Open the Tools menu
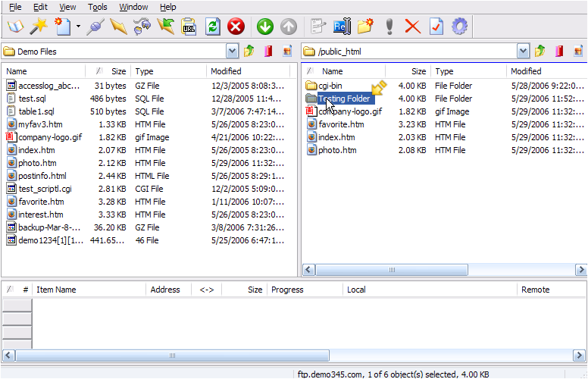This screenshot has width=588, height=379. [97, 7]
